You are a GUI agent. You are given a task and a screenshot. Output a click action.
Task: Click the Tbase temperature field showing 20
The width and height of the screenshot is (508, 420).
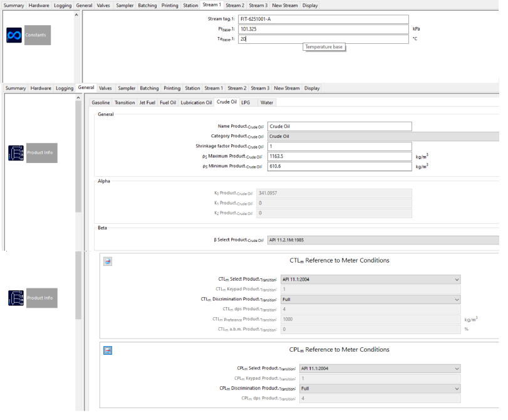323,39
